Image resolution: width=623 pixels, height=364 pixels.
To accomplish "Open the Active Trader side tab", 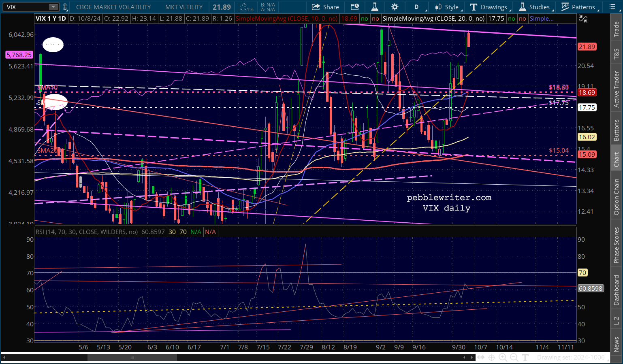I will [x=616, y=89].
